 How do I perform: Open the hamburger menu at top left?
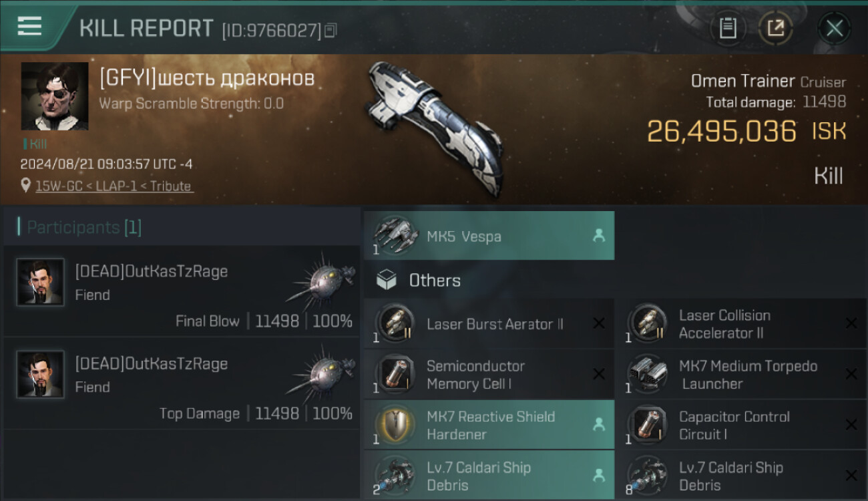(x=29, y=26)
